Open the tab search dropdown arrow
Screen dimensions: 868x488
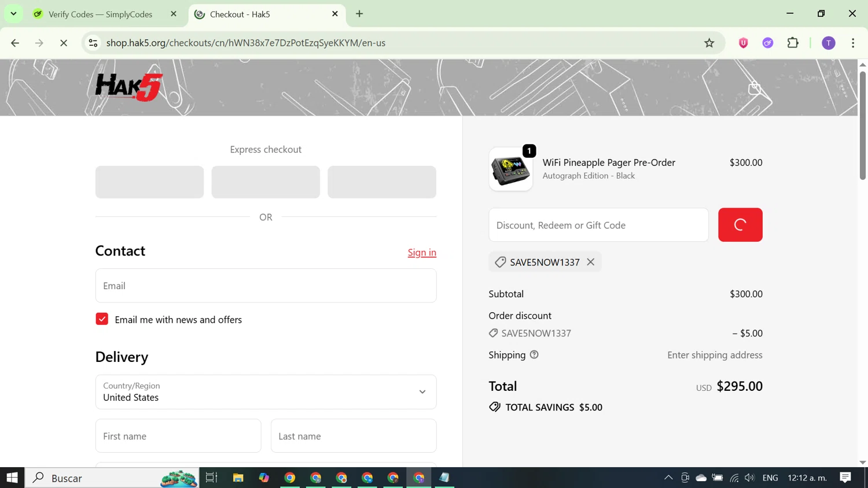point(13,14)
